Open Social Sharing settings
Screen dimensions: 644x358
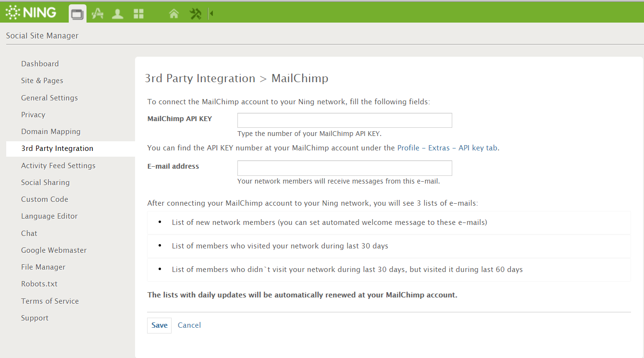pyautogui.click(x=45, y=183)
